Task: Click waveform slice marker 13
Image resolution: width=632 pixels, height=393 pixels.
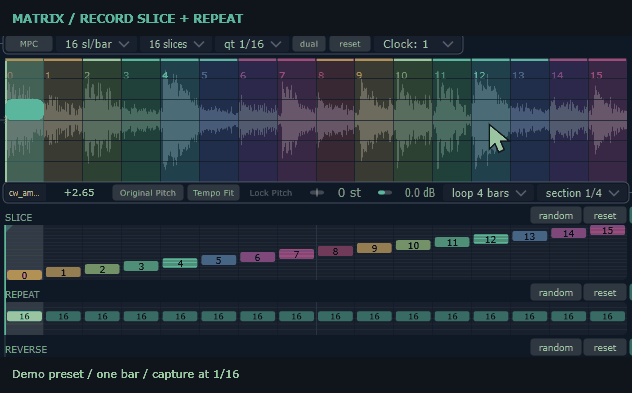Action: point(518,75)
